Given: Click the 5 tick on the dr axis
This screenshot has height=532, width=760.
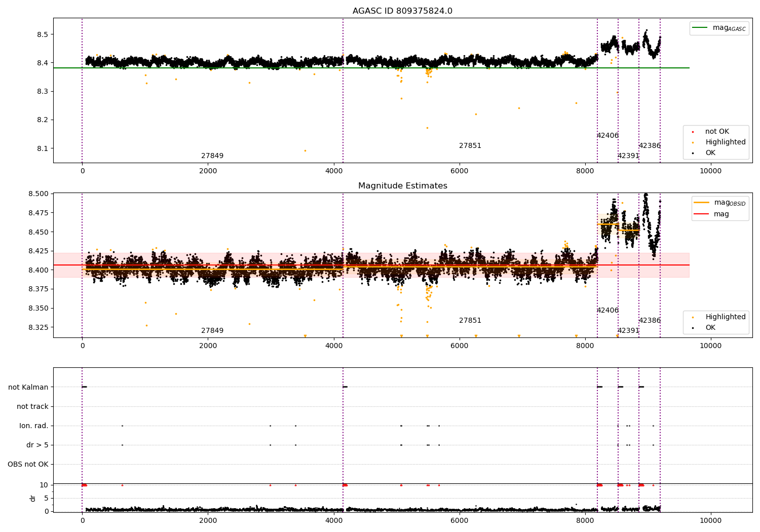Looking at the screenshot, I should (46, 499).
